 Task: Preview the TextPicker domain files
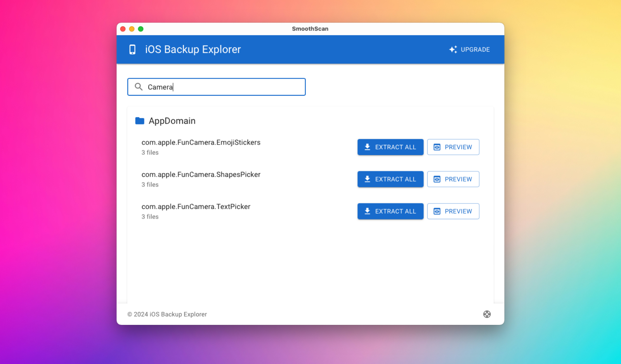453,211
